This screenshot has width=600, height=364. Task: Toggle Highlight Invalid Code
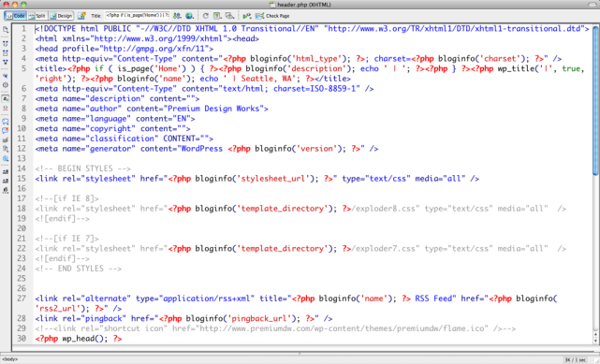(x=6, y=109)
